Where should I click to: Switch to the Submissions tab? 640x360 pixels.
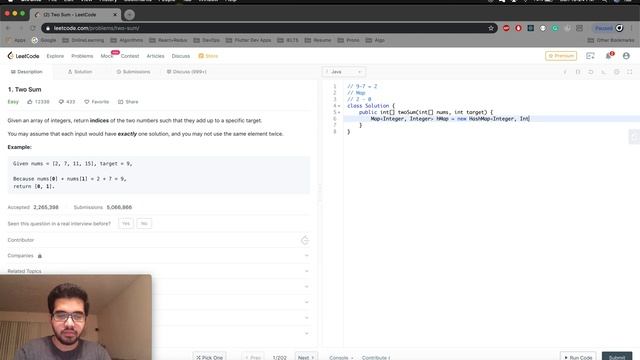[133, 72]
